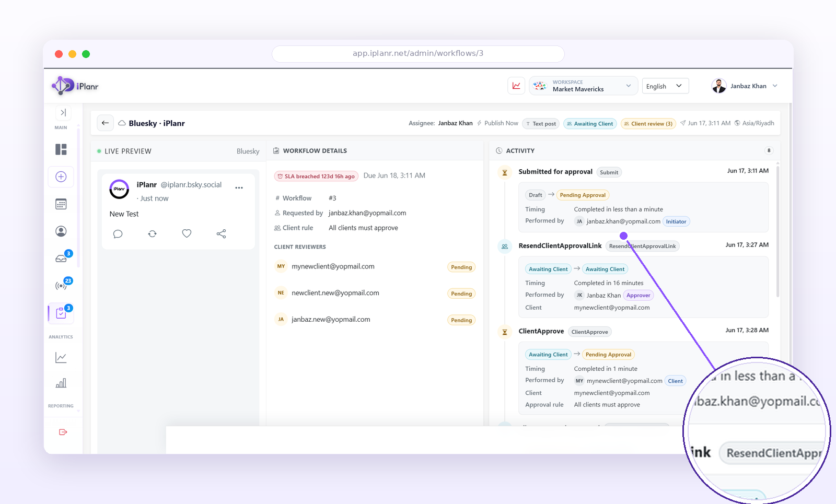Select janbaz.new@yopmail.com reviewer row
This screenshot has height=504, width=836.
coord(375,320)
